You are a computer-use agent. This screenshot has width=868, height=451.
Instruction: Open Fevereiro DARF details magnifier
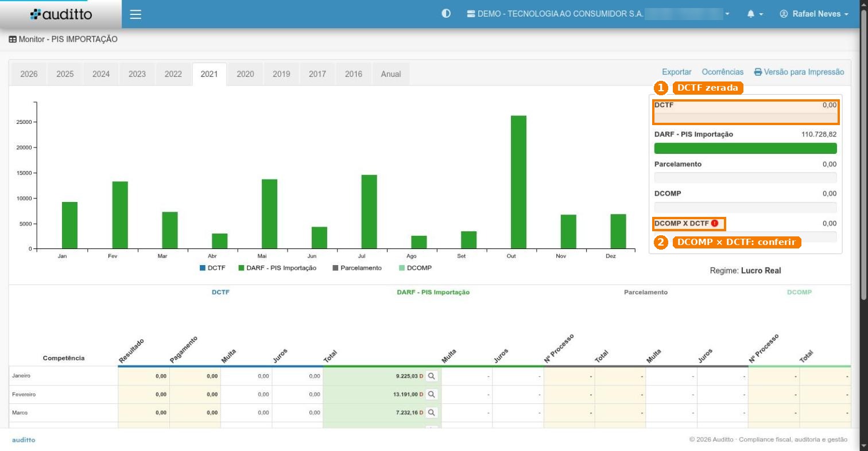432,395
